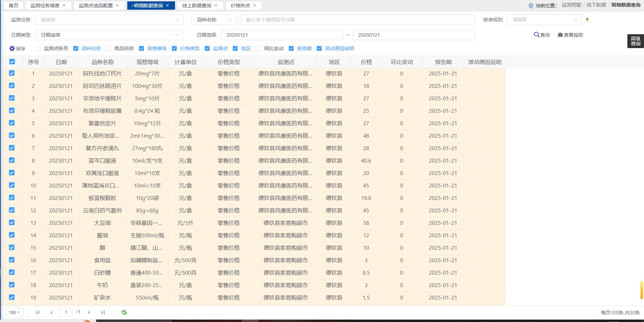Click the green up arrow sort icon
644x322 pixels.
coord(587,20)
